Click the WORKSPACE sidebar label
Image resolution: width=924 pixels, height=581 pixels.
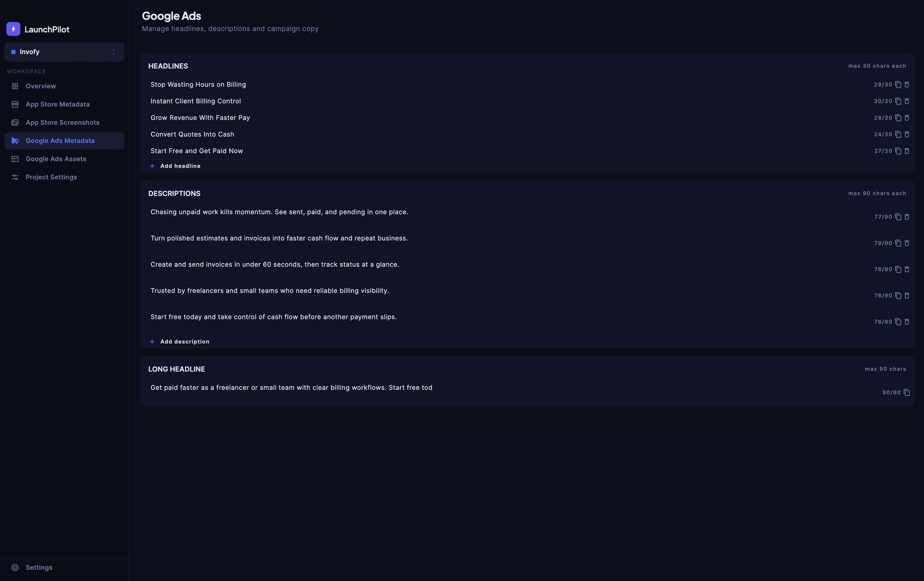coord(27,72)
